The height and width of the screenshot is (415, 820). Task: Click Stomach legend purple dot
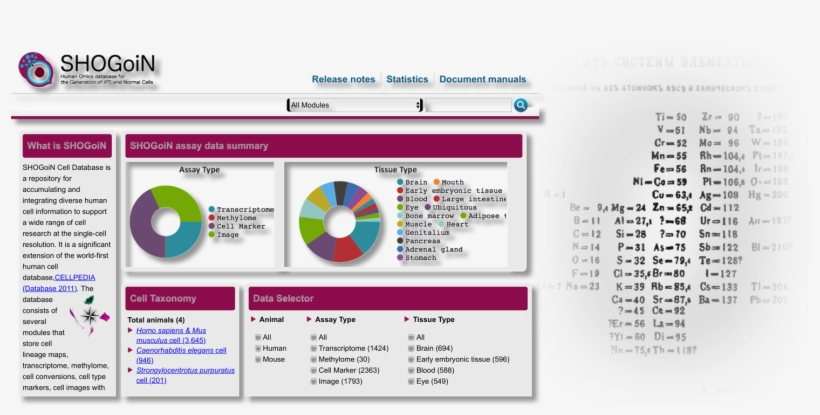(x=400, y=258)
